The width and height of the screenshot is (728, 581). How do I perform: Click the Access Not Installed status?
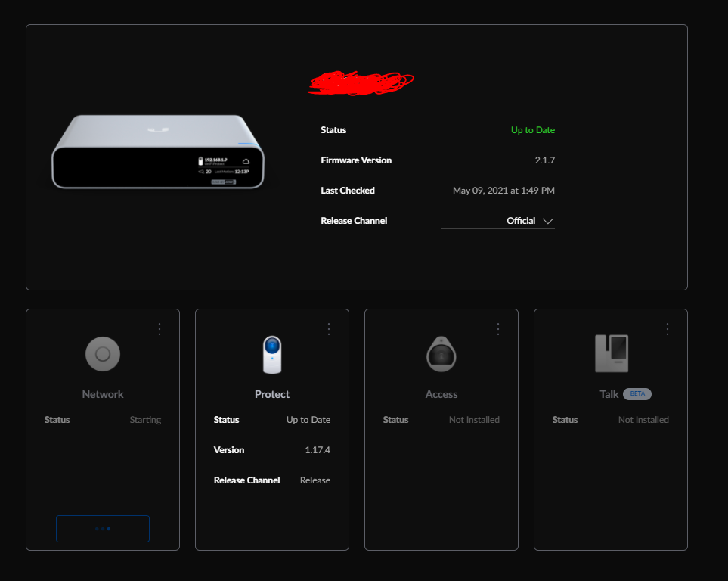[x=474, y=420]
